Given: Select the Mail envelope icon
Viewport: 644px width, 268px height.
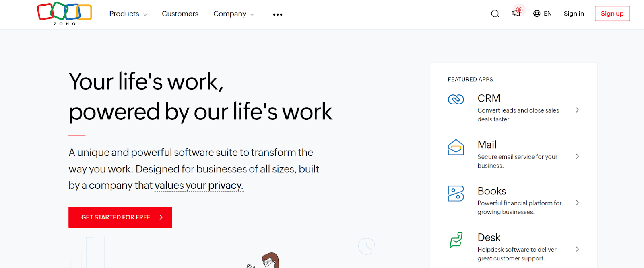Looking at the screenshot, I should tap(456, 147).
